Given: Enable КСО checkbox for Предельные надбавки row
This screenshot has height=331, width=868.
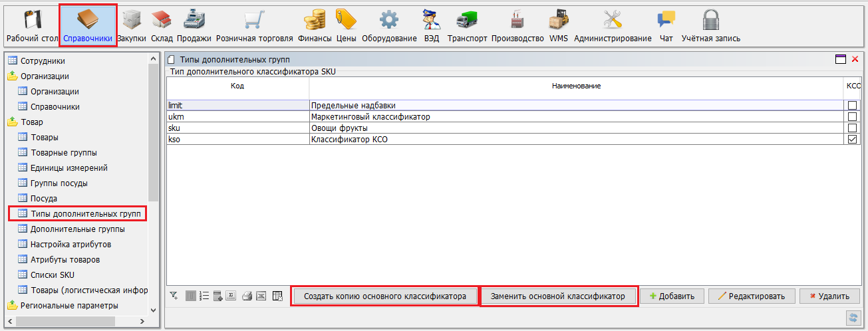Looking at the screenshot, I should click(852, 106).
